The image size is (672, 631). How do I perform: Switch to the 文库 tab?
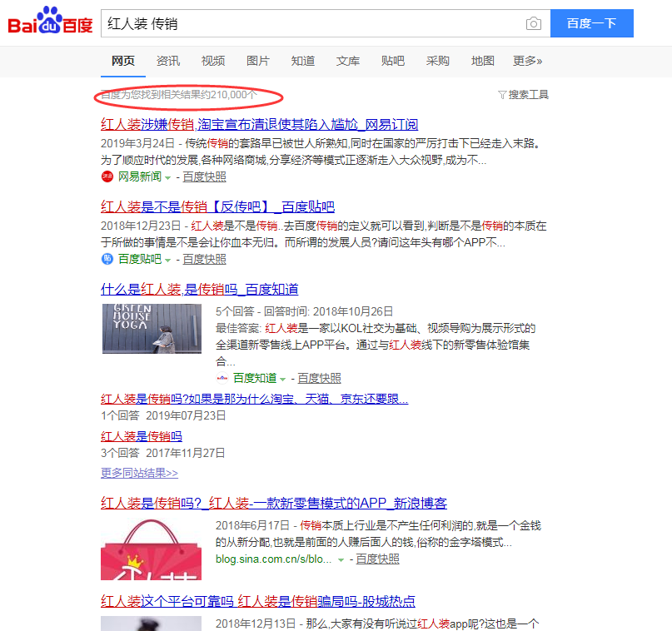click(x=348, y=61)
